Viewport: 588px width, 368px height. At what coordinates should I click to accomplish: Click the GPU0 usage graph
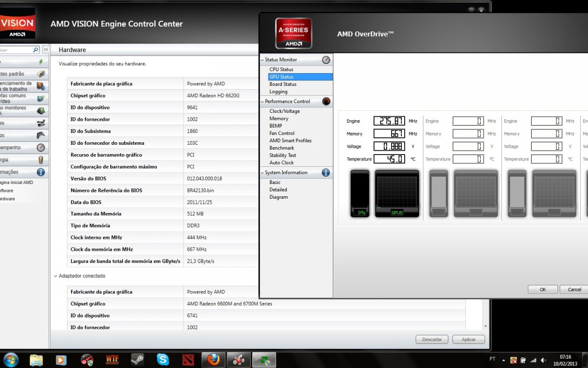click(397, 193)
